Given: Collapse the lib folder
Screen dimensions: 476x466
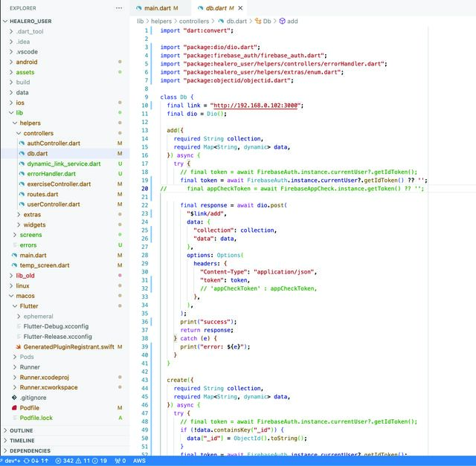Looking at the screenshot, I should click(x=11, y=113).
